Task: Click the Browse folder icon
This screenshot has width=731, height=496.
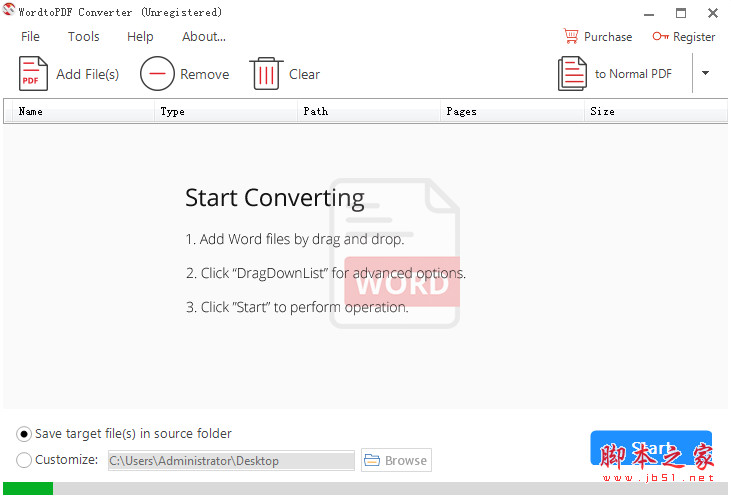Action: 372,460
